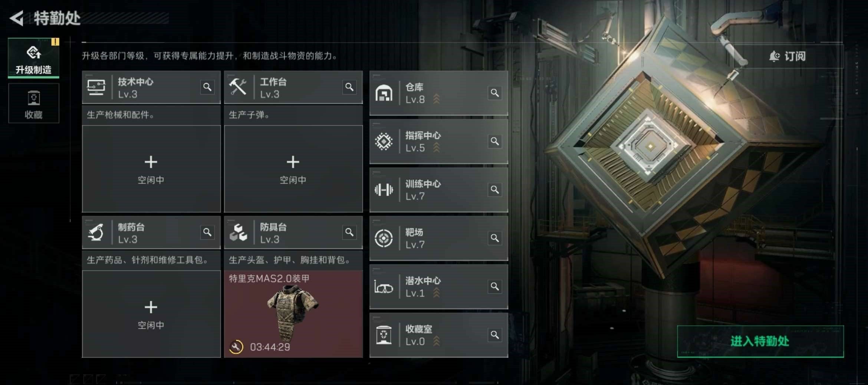This screenshot has width=868, height=385.
Task: Click the 指挥中心 magnifier icon
Action: [495, 141]
